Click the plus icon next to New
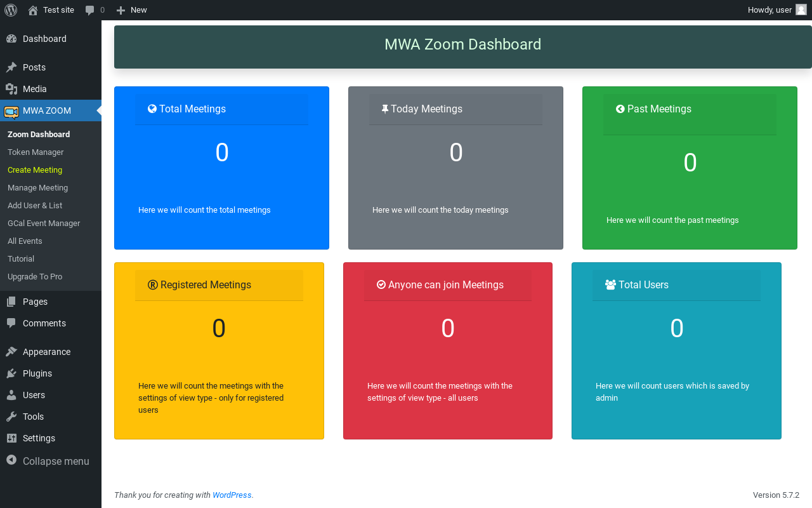The height and width of the screenshot is (508, 812). click(x=121, y=10)
